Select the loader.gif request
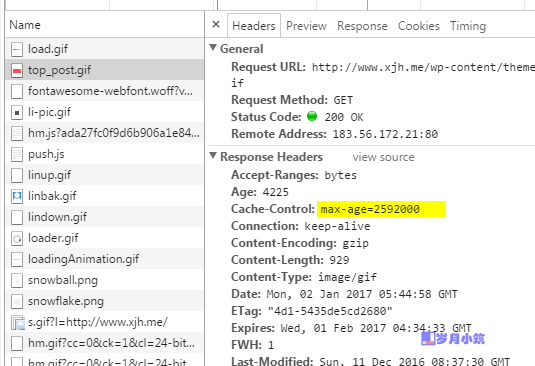Screen dimensions: 535x366 (105, 238)
